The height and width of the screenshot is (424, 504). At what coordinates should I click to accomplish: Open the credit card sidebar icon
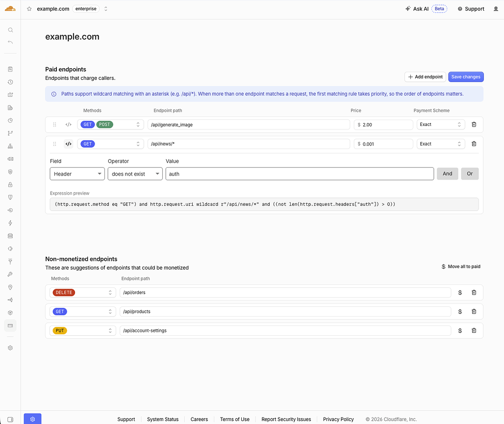pos(10,325)
